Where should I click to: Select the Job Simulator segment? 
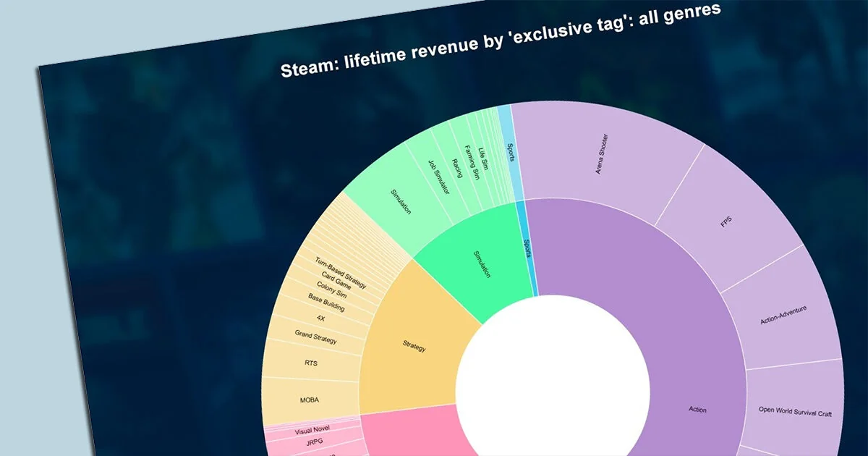tap(439, 177)
